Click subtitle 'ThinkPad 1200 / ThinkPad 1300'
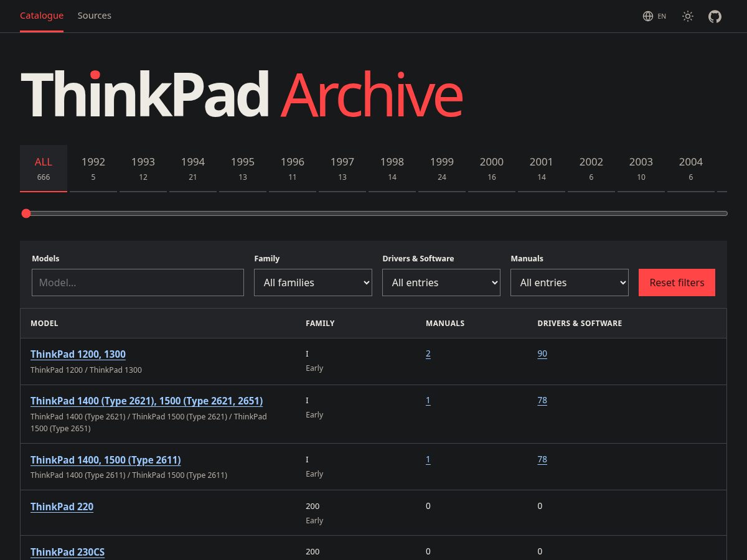 (x=86, y=370)
